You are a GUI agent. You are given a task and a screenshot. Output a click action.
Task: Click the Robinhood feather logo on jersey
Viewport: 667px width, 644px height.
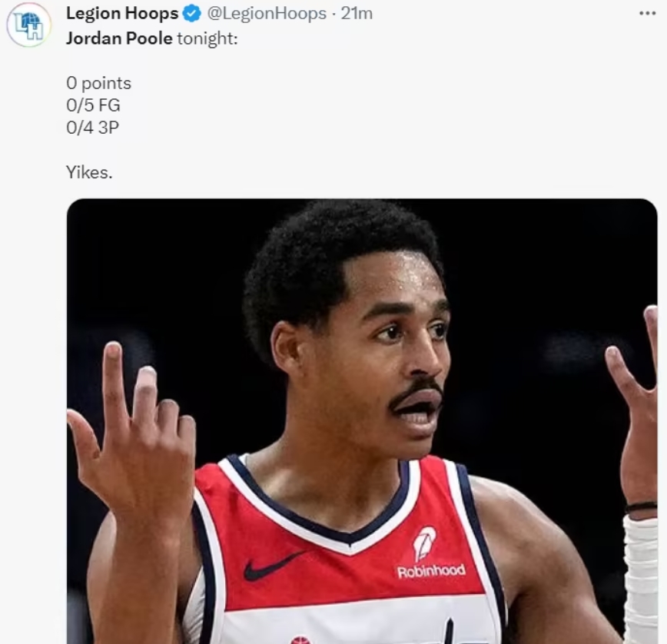424,544
